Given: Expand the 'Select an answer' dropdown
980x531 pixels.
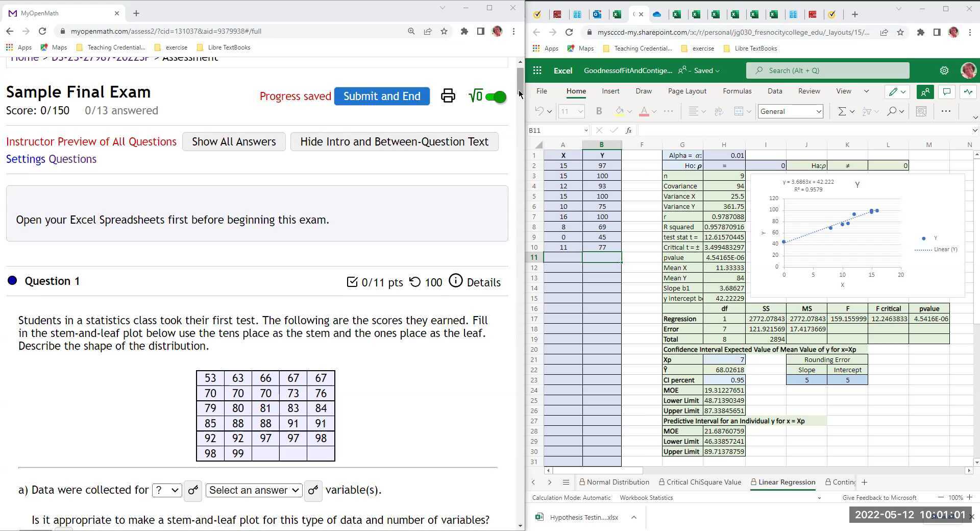Looking at the screenshot, I should (x=254, y=490).
